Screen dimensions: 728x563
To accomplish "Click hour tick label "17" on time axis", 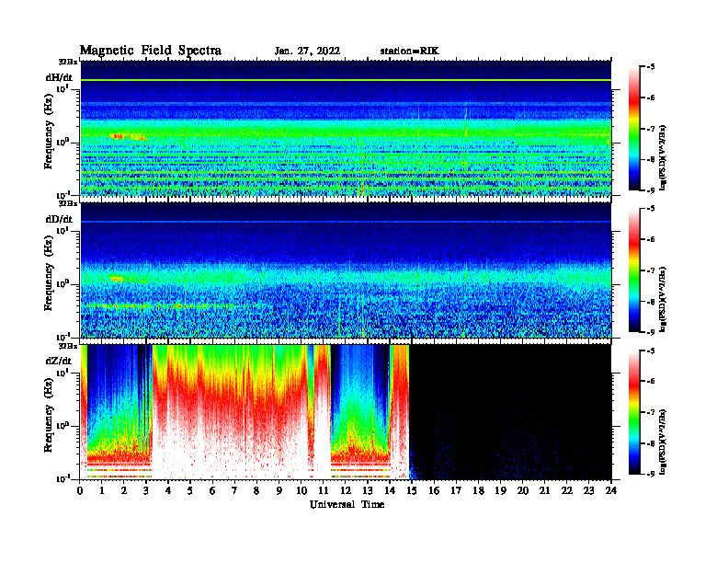I will point(456,491).
